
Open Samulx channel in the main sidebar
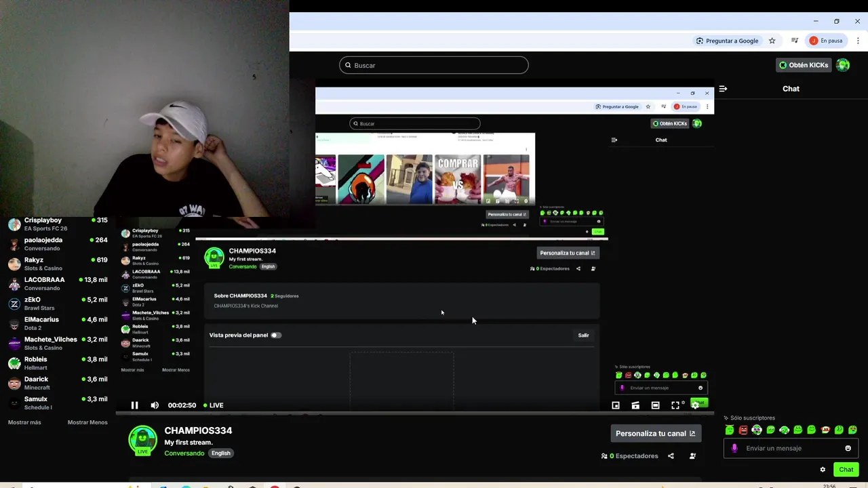(58, 403)
